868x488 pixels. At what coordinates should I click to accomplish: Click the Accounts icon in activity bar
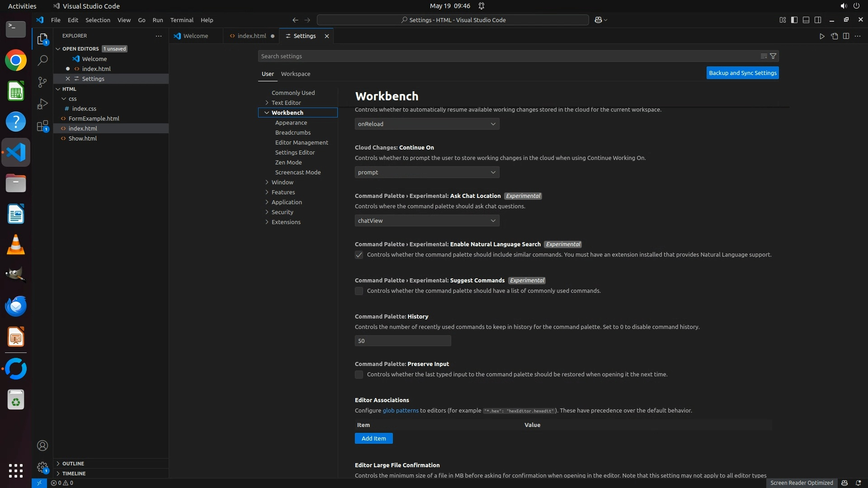click(x=42, y=446)
